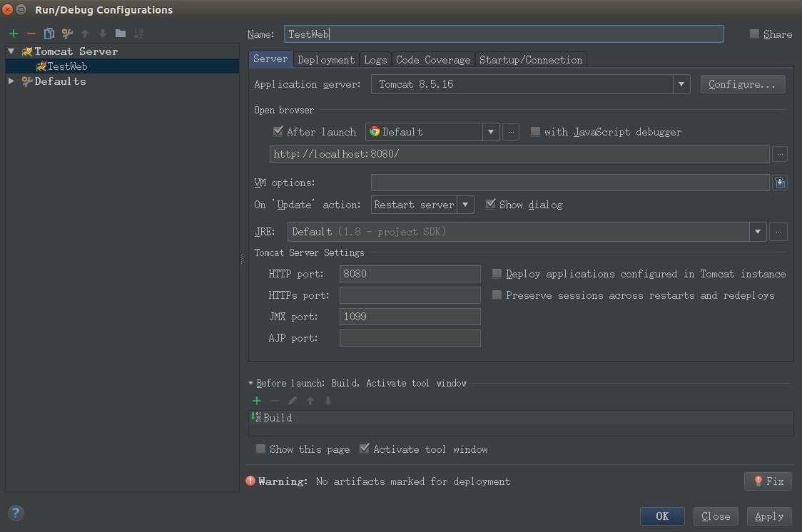Viewport: 802px width, 532px height.
Task: Click the Apply button
Action: coord(768,516)
